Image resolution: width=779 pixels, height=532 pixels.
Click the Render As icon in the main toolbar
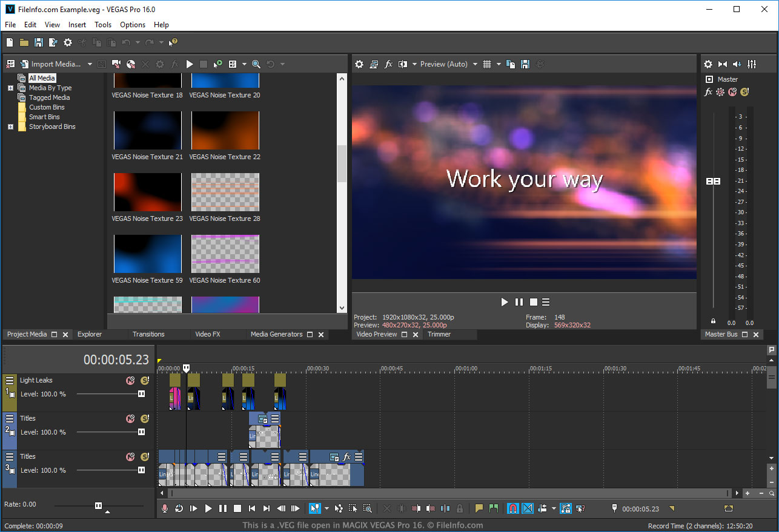pyautogui.click(x=53, y=42)
